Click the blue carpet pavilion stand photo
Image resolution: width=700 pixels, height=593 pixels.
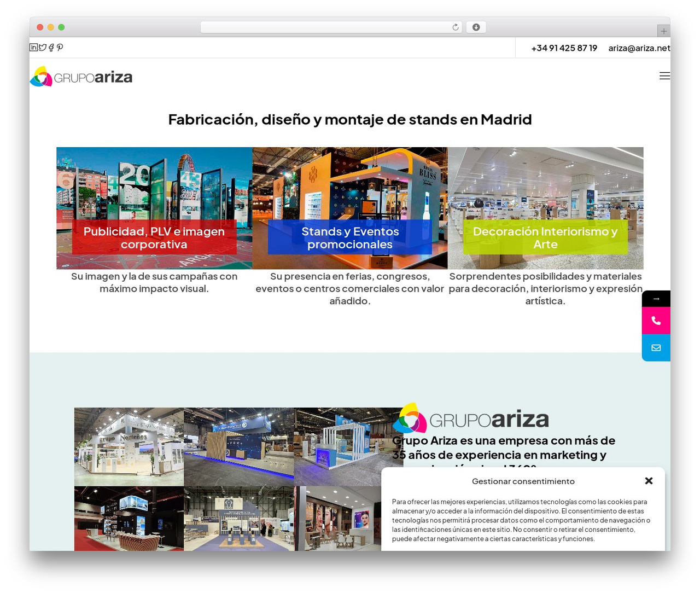239,519
